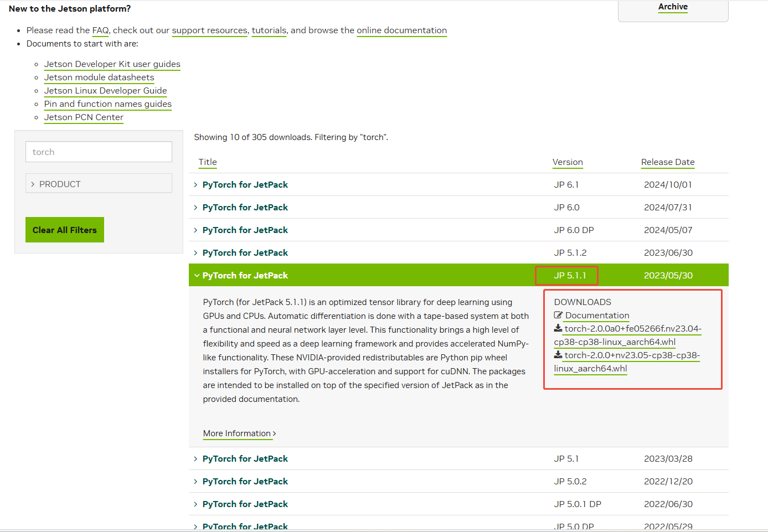Open Jetson module datasheets link

click(99, 78)
